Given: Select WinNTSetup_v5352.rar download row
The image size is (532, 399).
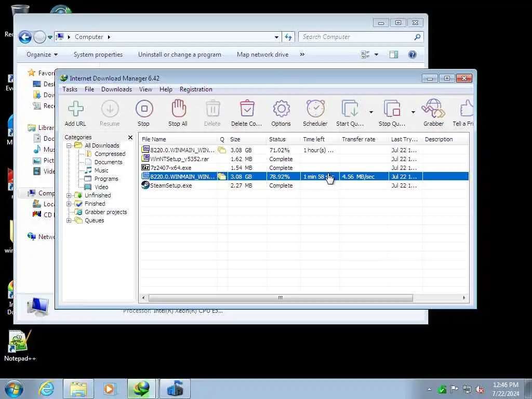Looking at the screenshot, I should pyautogui.click(x=303, y=159).
